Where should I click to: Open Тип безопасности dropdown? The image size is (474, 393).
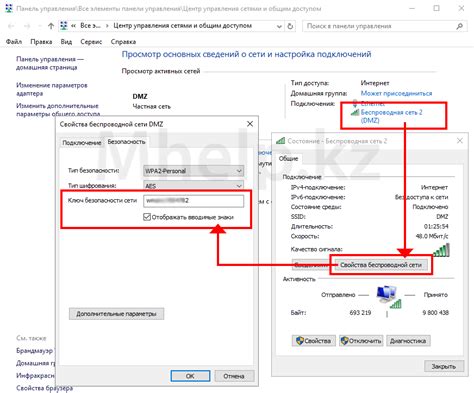click(x=193, y=171)
